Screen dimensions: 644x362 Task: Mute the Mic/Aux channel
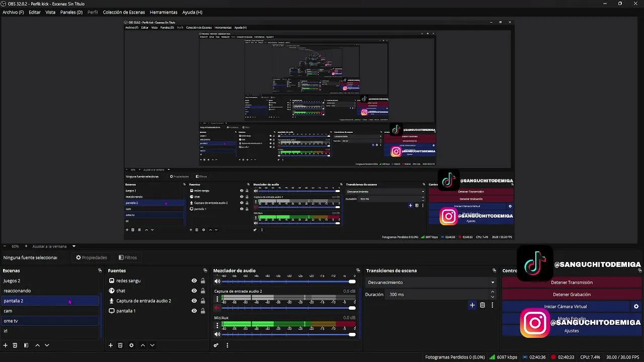pos(217,334)
